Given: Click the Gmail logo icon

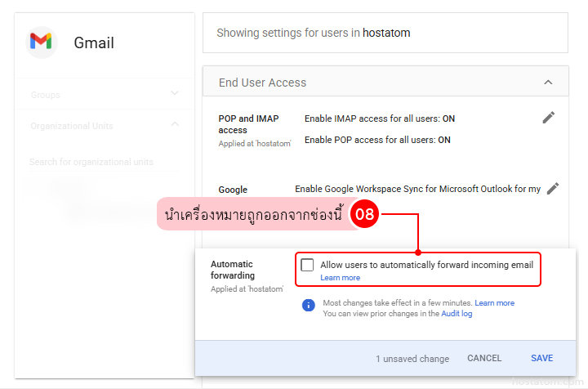Looking at the screenshot, I should pyautogui.click(x=42, y=42).
